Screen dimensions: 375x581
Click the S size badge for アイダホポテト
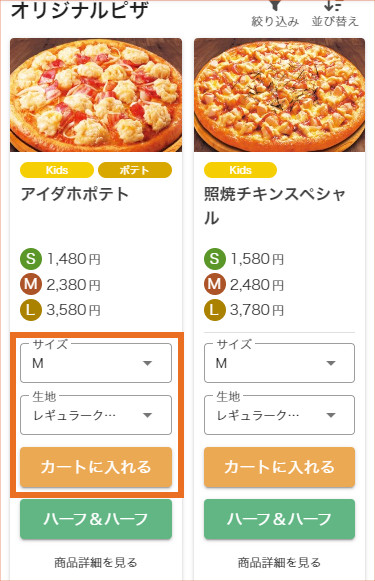[31, 259]
